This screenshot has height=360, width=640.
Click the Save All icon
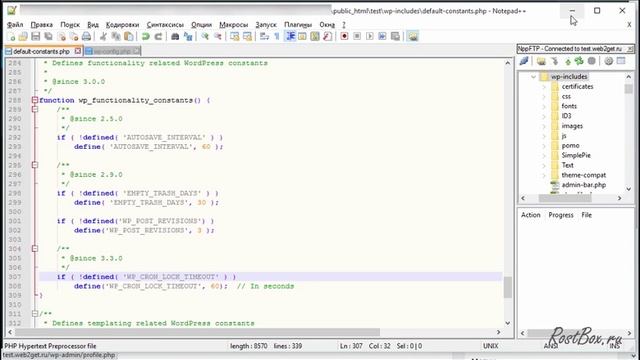click(x=49, y=37)
